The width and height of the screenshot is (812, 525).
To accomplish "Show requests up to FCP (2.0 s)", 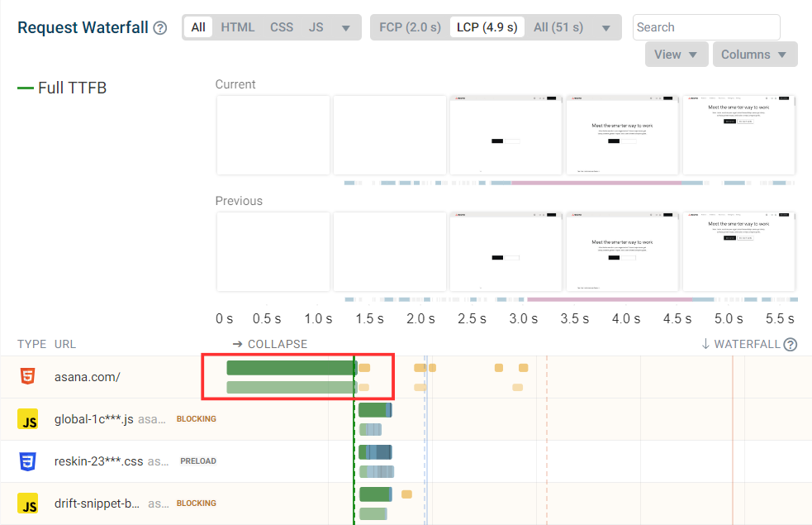I will coord(411,27).
